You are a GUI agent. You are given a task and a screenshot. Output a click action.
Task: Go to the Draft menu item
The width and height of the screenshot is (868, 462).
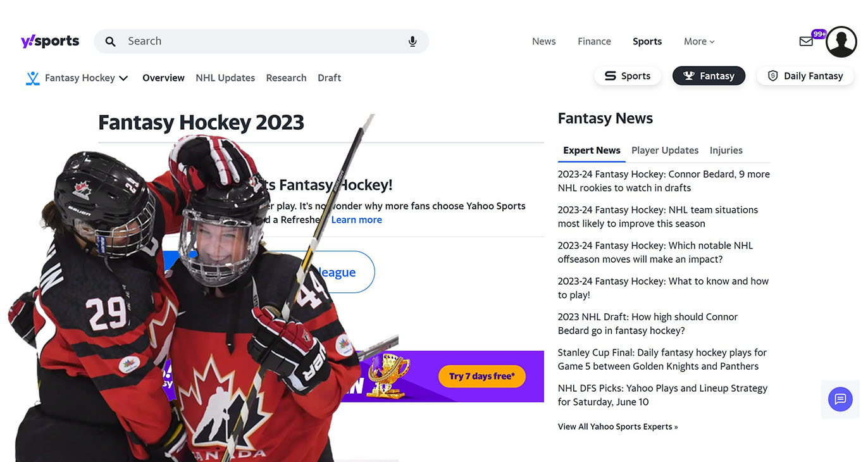pos(329,78)
